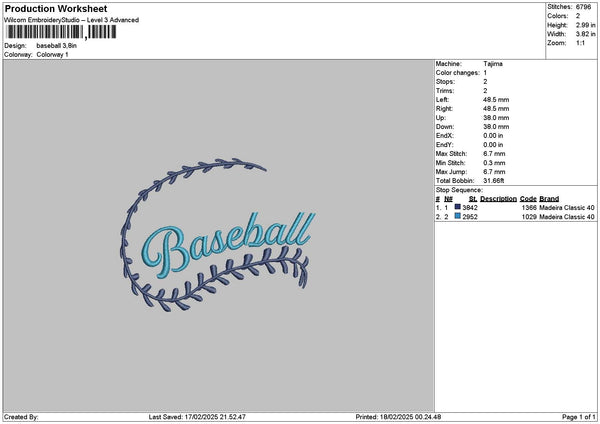The height and width of the screenshot is (424, 600).
Task: Select the Description column header
Action: tap(498, 198)
